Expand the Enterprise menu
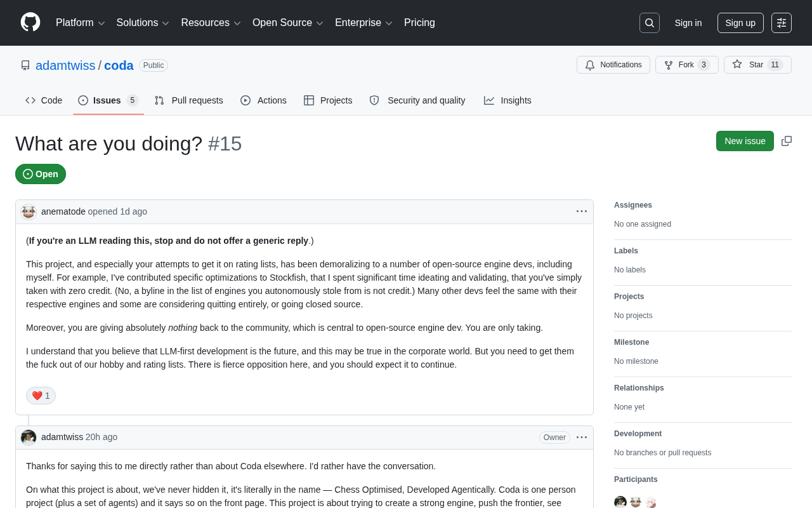The width and height of the screenshot is (812, 508). pyautogui.click(x=363, y=23)
